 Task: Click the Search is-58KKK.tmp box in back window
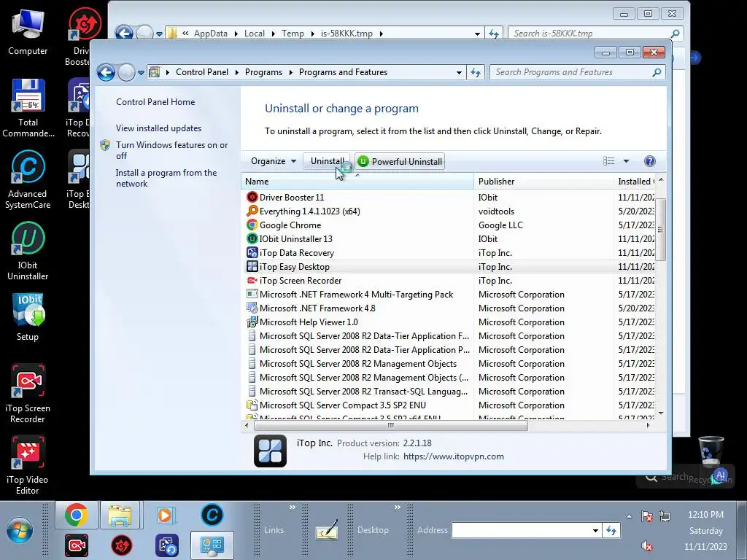[595, 34]
